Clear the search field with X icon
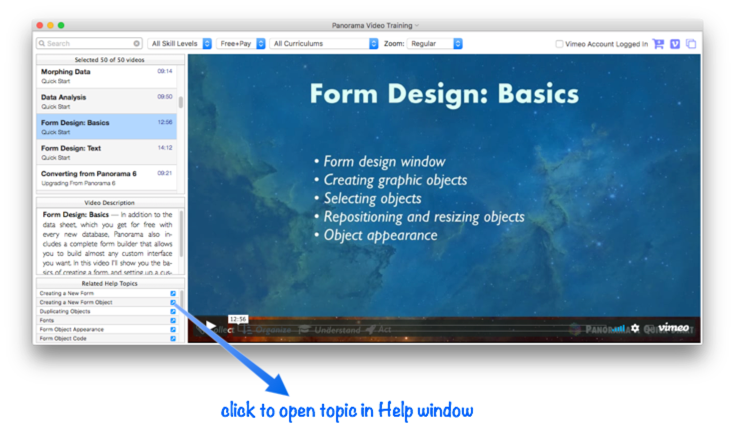 point(136,43)
